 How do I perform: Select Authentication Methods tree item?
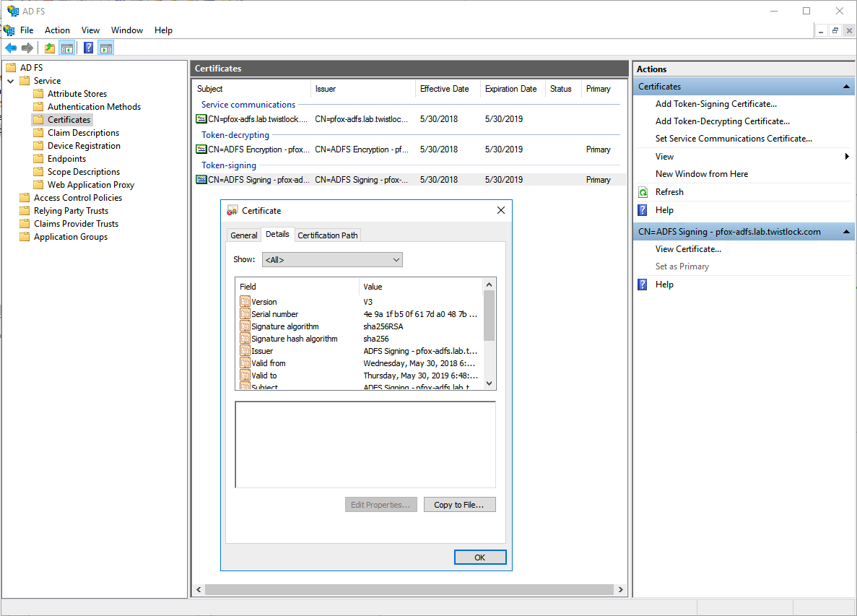coord(94,107)
